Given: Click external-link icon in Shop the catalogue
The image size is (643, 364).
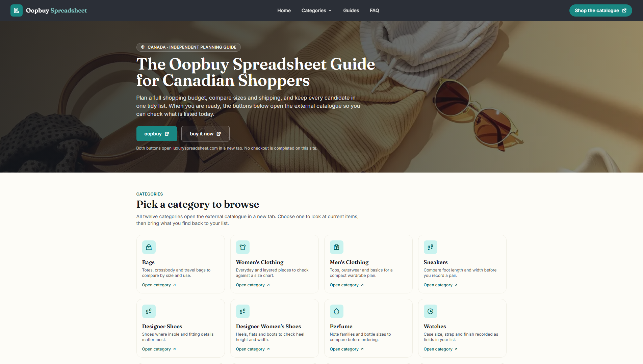Looking at the screenshot, I should 624,10.
